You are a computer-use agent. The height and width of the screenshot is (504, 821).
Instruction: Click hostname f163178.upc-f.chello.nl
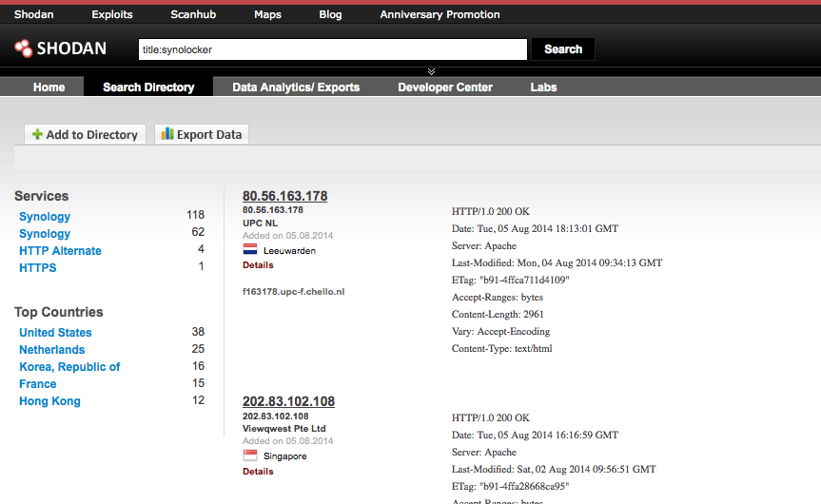(x=293, y=292)
